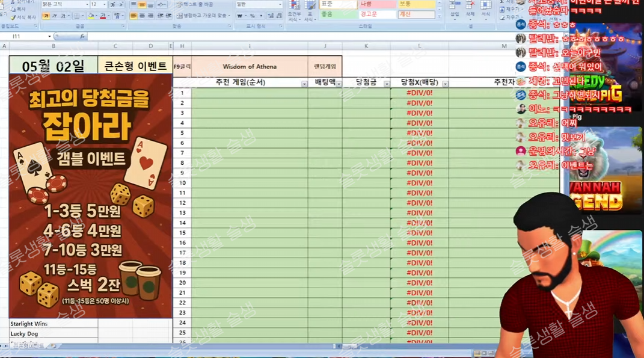Click the insert function fx button
The image size is (644, 358).
tap(82, 36)
